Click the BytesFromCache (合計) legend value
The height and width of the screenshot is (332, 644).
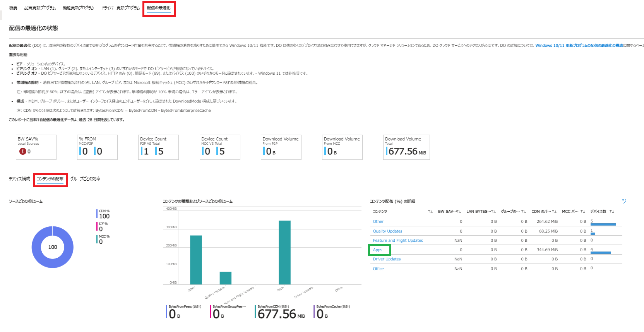pyautogui.click(x=332, y=312)
